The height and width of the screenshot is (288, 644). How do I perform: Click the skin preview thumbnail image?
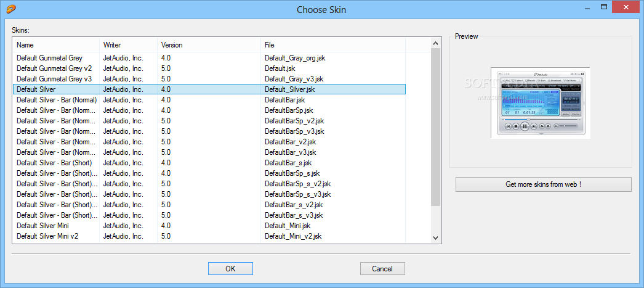click(x=541, y=102)
